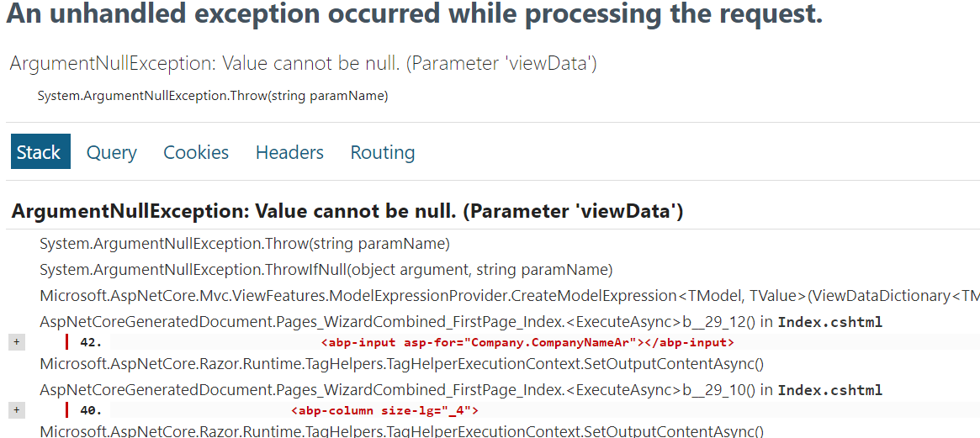
Task: Click the abp-column size-lg code line
Action: (x=384, y=410)
